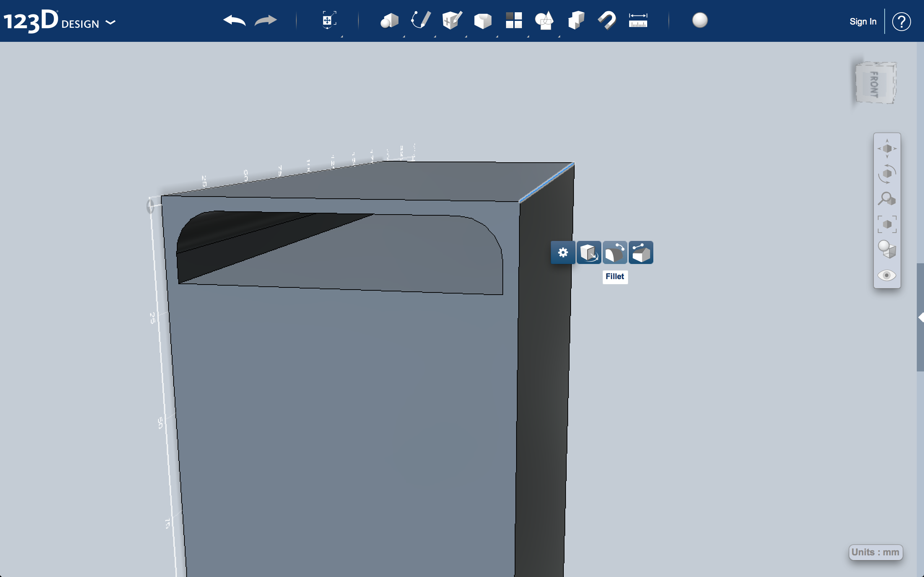The width and height of the screenshot is (924, 577).
Task: Enable the Snap tool (magnet icon)
Action: point(607,21)
